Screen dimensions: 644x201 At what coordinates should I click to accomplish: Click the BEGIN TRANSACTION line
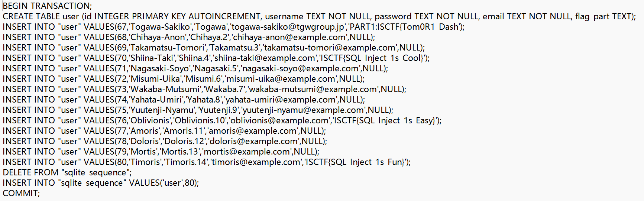point(47,6)
